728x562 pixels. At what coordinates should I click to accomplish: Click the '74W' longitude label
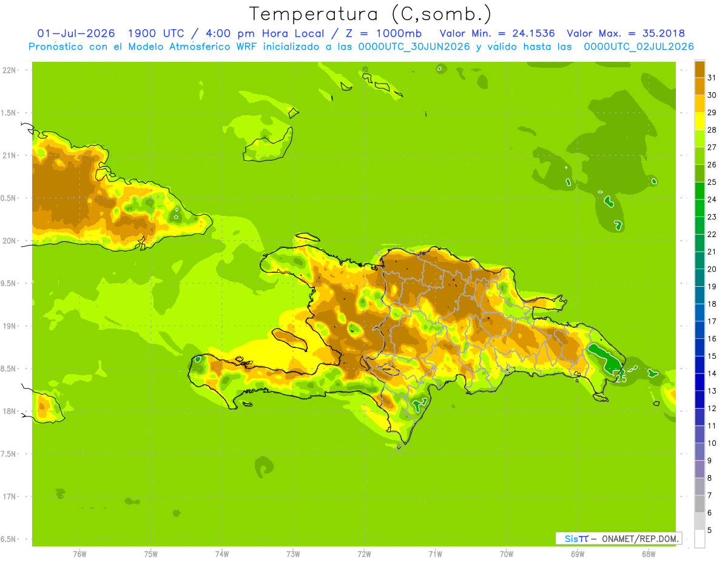click(221, 554)
